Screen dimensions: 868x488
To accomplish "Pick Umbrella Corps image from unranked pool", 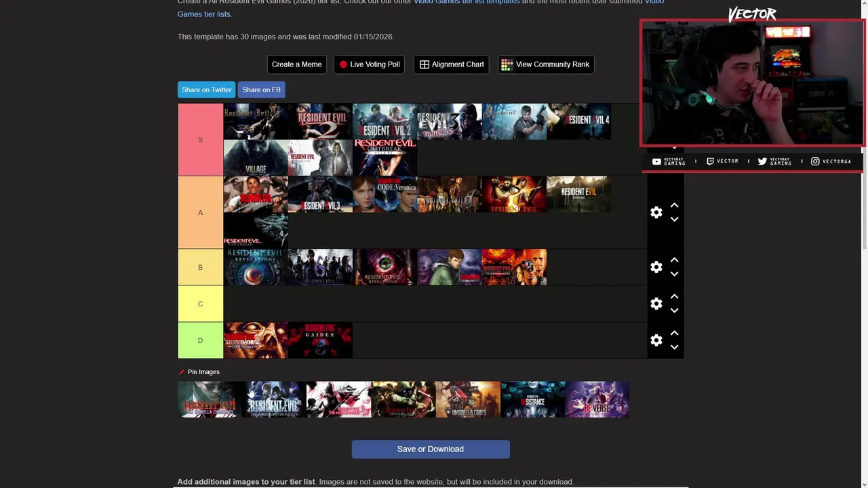I will click(468, 399).
